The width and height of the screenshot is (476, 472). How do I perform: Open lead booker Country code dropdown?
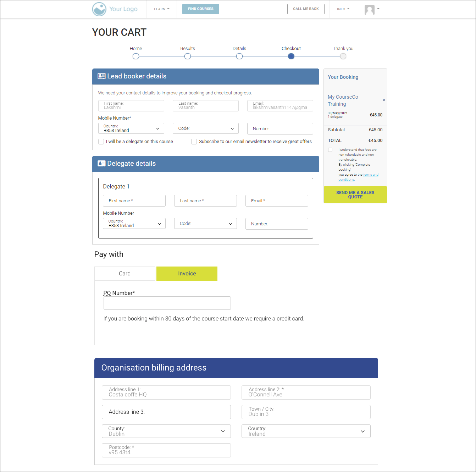coord(131,128)
